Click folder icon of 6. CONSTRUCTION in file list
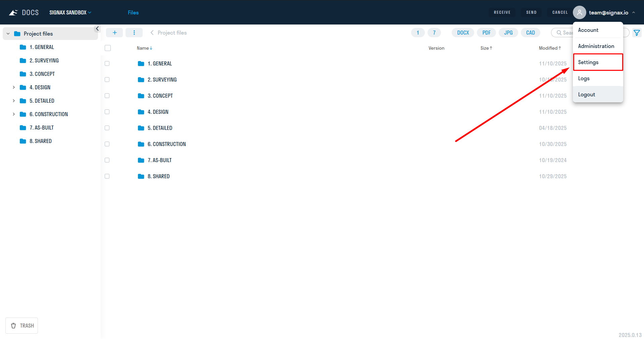Image resolution: width=644 pixels, height=339 pixels. (x=141, y=144)
